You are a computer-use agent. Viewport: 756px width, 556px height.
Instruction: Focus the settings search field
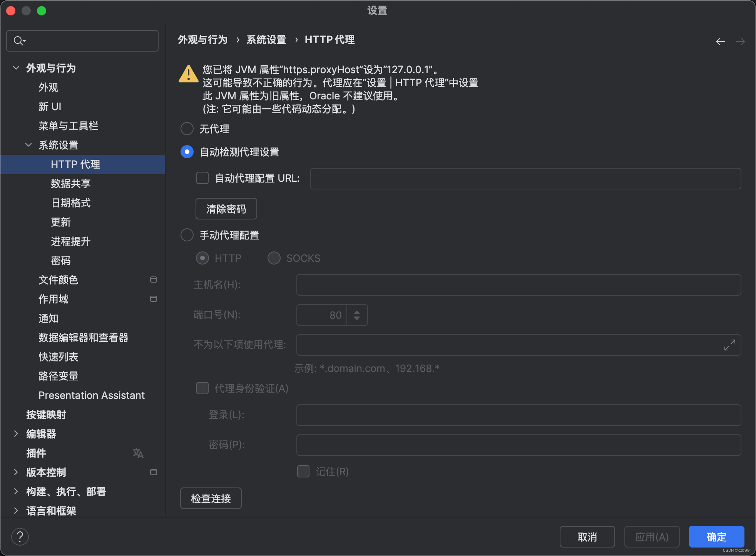pyautogui.click(x=82, y=41)
